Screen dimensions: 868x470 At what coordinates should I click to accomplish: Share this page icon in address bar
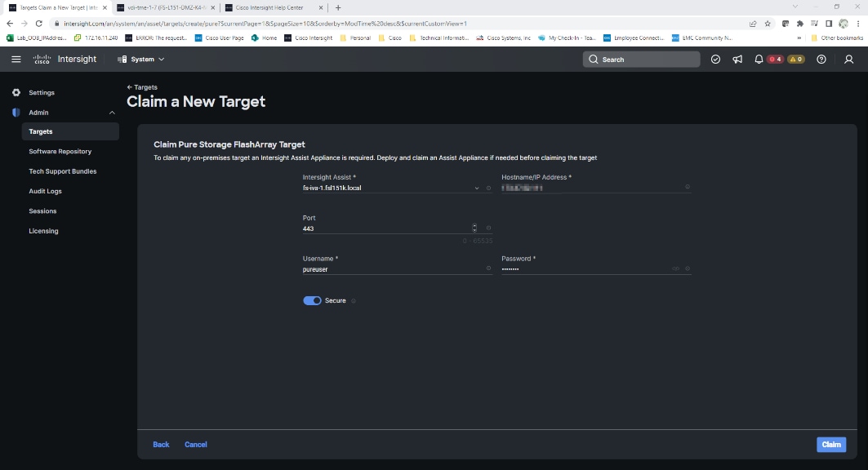753,24
